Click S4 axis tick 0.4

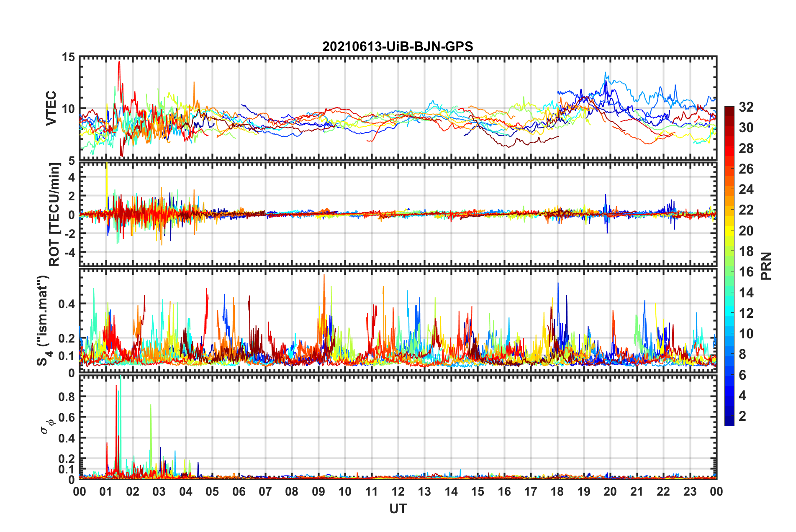pyautogui.click(x=67, y=304)
